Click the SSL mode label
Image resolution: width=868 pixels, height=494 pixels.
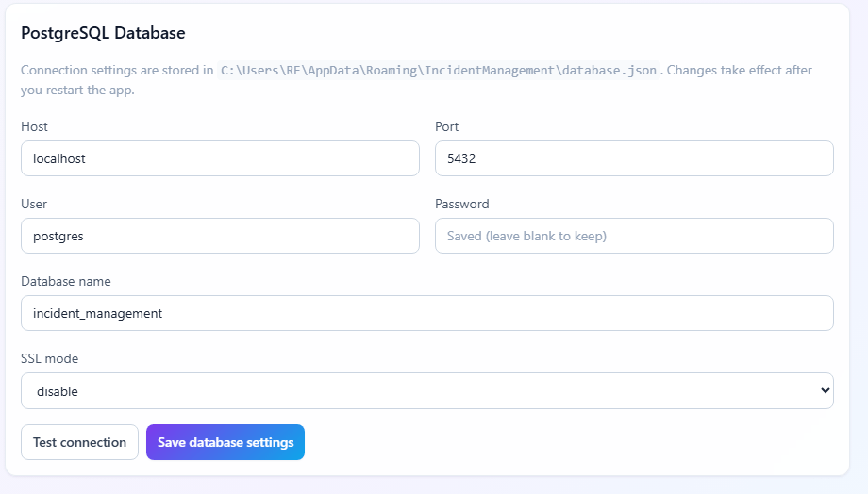50,358
